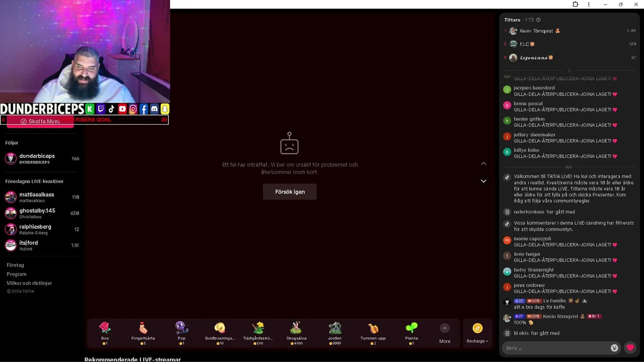Send the Pop gift
644x362 pixels.
coord(182,333)
